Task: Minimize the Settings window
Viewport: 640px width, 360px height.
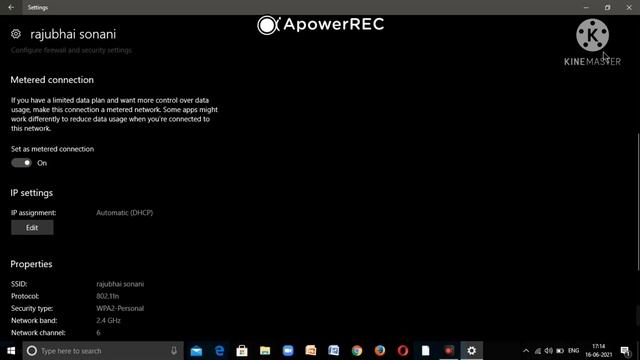Action: tap(586, 7)
